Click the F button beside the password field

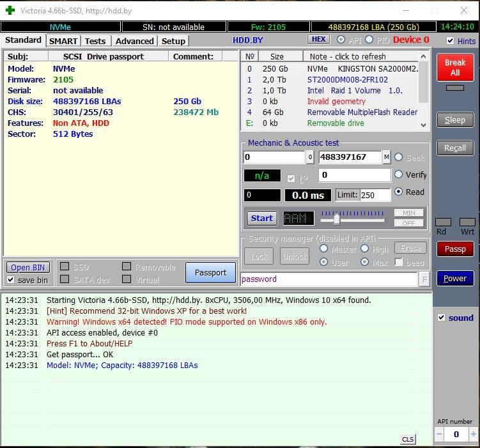424,279
